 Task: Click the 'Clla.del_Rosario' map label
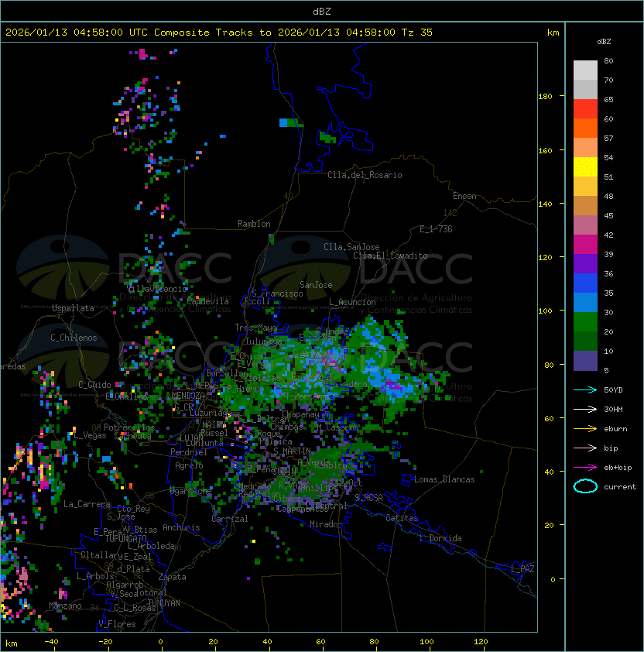pyautogui.click(x=365, y=175)
